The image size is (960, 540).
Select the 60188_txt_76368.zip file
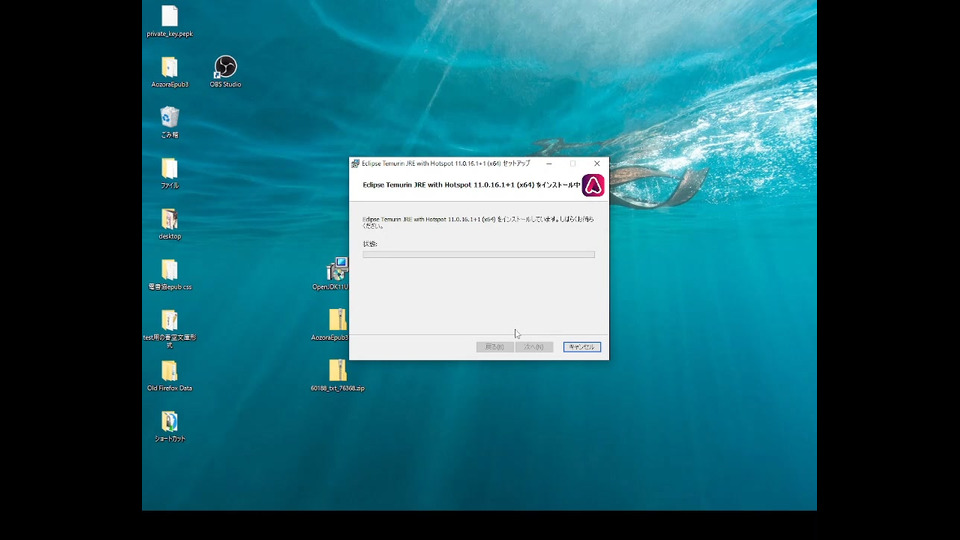pyautogui.click(x=337, y=371)
